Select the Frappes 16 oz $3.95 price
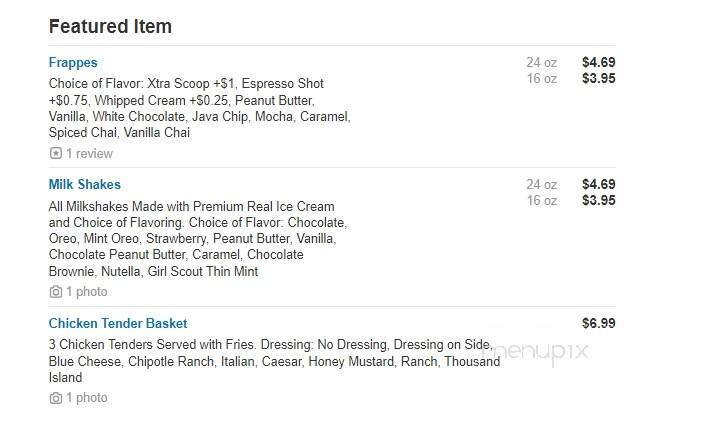714x434 pixels. point(598,78)
